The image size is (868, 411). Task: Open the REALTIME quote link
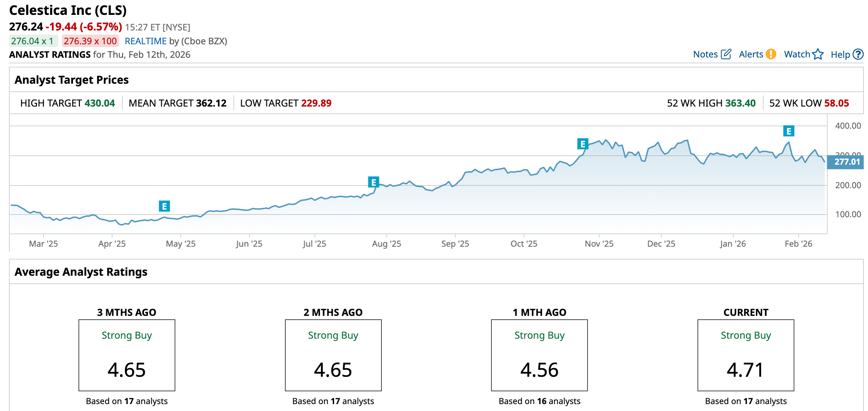pos(146,41)
